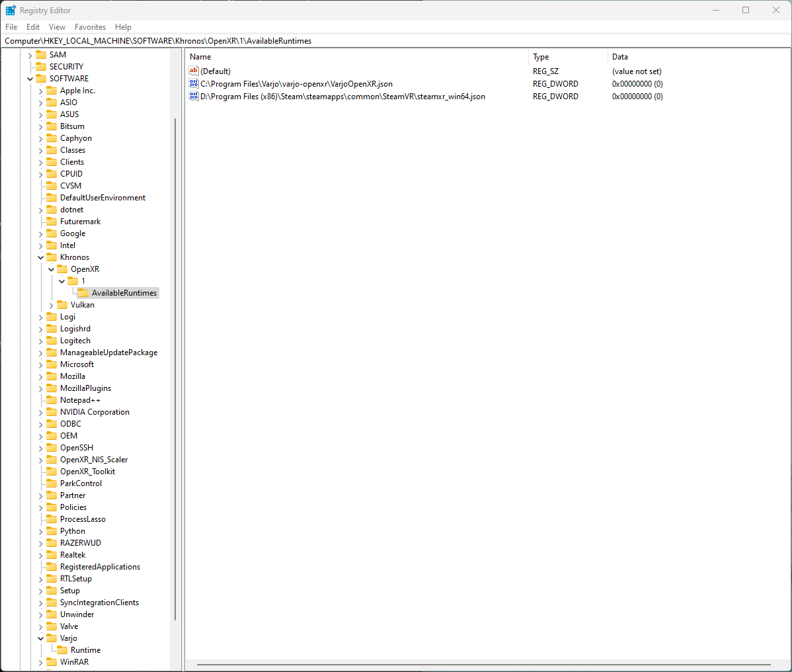
Task: Click the Notepad++ folder icon
Action: (52, 400)
